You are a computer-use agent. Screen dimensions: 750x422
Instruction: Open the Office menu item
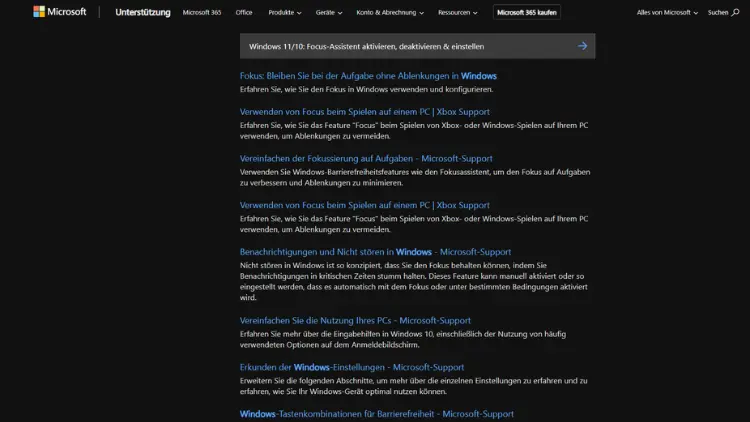pyautogui.click(x=244, y=12)
